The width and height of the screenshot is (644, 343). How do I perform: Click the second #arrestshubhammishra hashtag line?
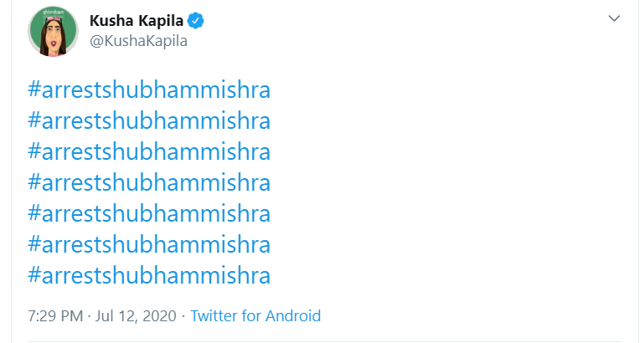coord(149,121)
